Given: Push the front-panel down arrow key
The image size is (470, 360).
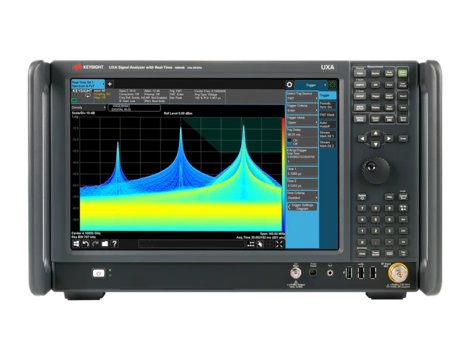Looking at the screenshot, I should [376, 144].
